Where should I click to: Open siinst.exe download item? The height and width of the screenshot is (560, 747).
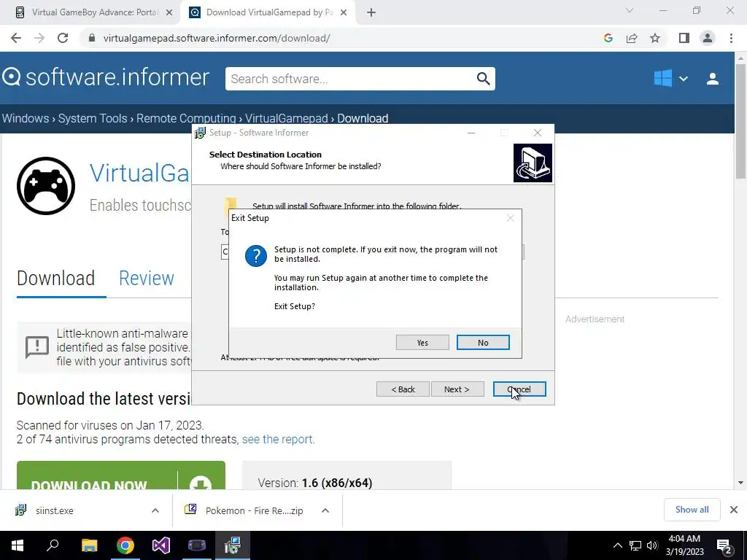(54, 510)
